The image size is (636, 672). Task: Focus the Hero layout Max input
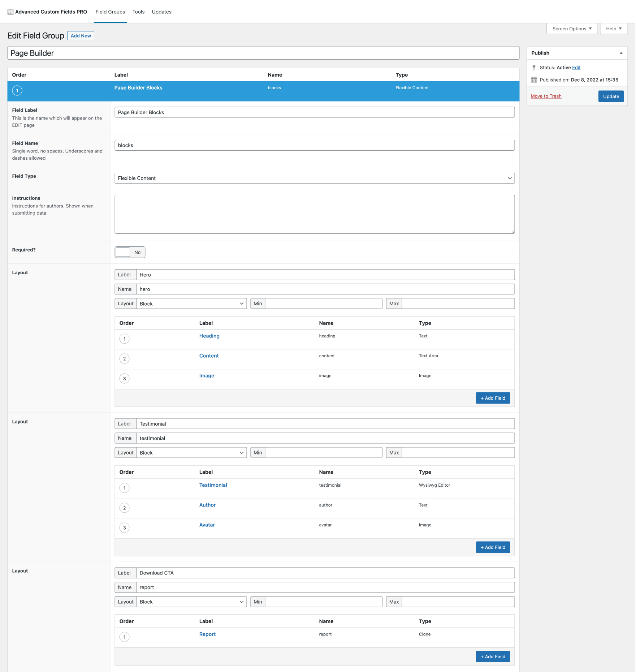pos(458,303)
